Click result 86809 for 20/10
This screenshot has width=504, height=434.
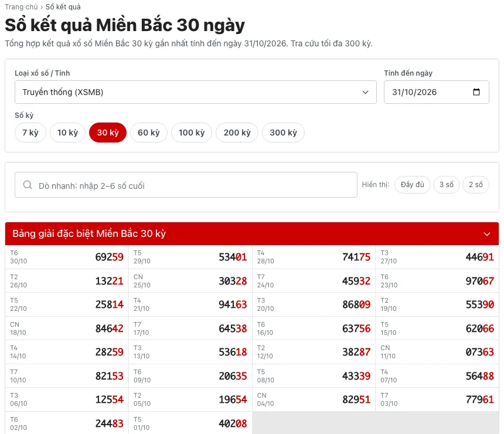point(356,304)
